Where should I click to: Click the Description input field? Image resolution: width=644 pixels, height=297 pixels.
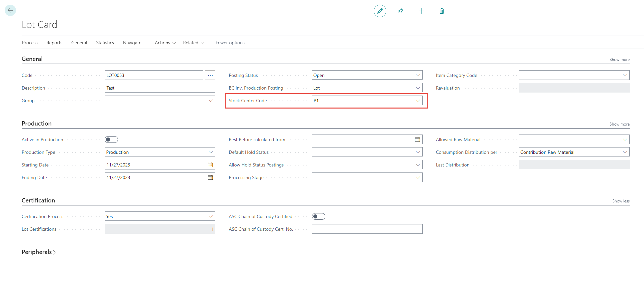[160, 88]
